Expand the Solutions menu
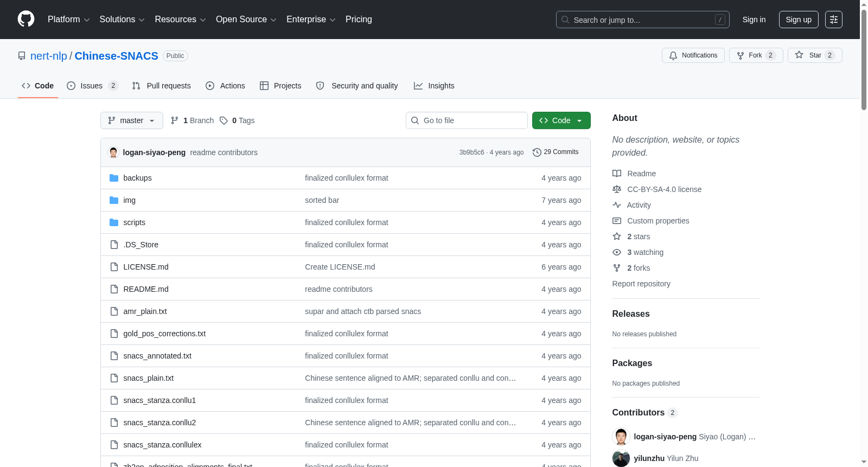 pyautogui.click(x=122, y=20)
